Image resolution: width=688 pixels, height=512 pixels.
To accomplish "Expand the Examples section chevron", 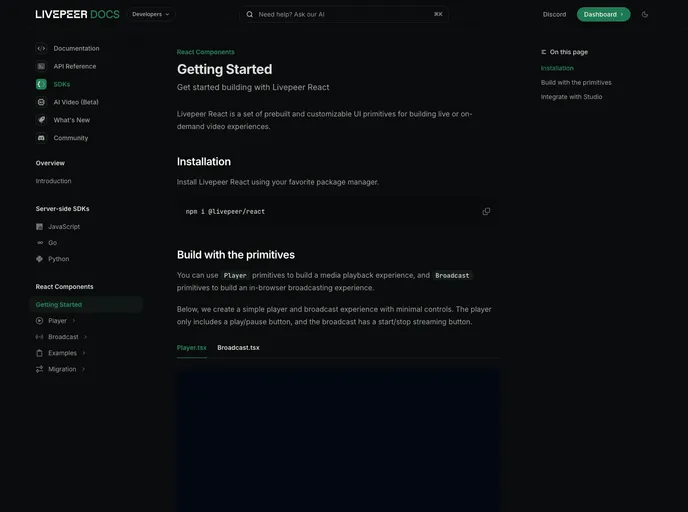I will click(83, 353).
